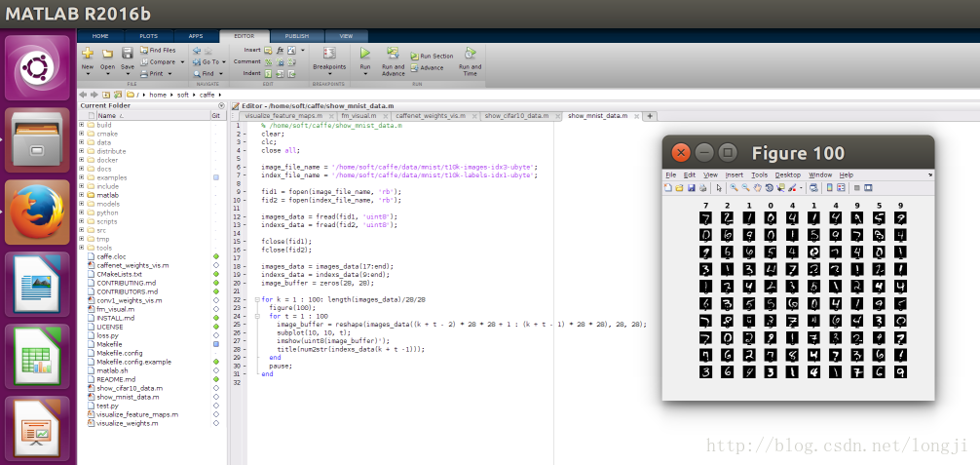The image size is (980, 465).
Task: Toggle Data Cursor tool in Figure 100
Action: 780,188
